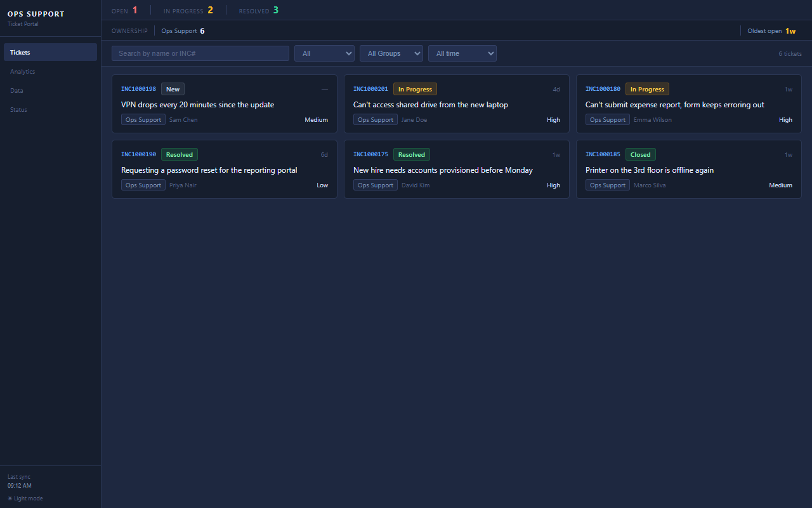Click Ops Support tag on Jane Doe's ticket
Image resolution: width=812 pixels, height=508 pixels.
(376, 120)
